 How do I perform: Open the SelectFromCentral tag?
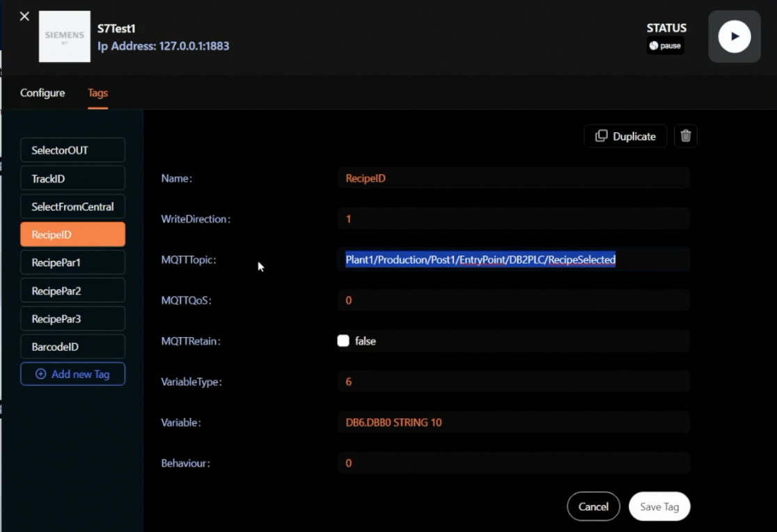pos(73,207)
